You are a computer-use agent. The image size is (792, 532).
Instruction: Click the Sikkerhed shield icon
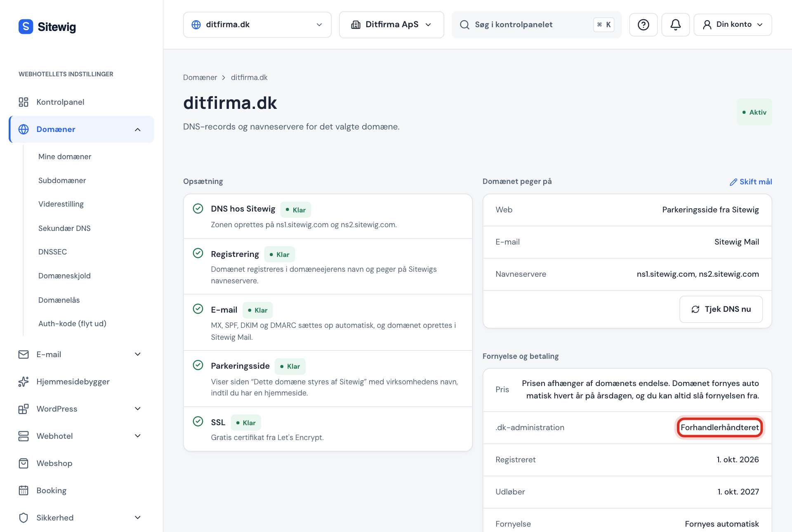point(24,518)
